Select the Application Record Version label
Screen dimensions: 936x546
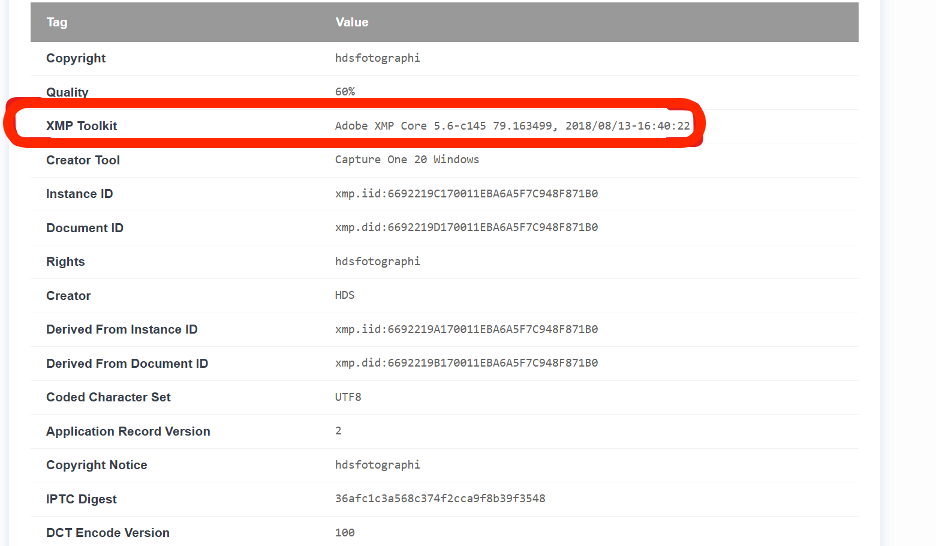(128, 432)
